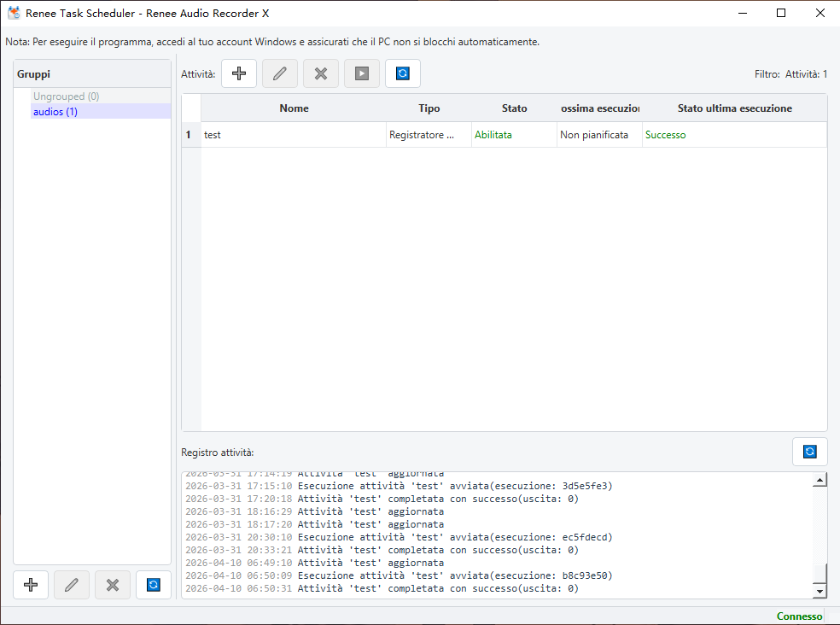840x625 pixels.
Task: Click the 'Registratore ...' type cell
Action: (x=429, y=135)
